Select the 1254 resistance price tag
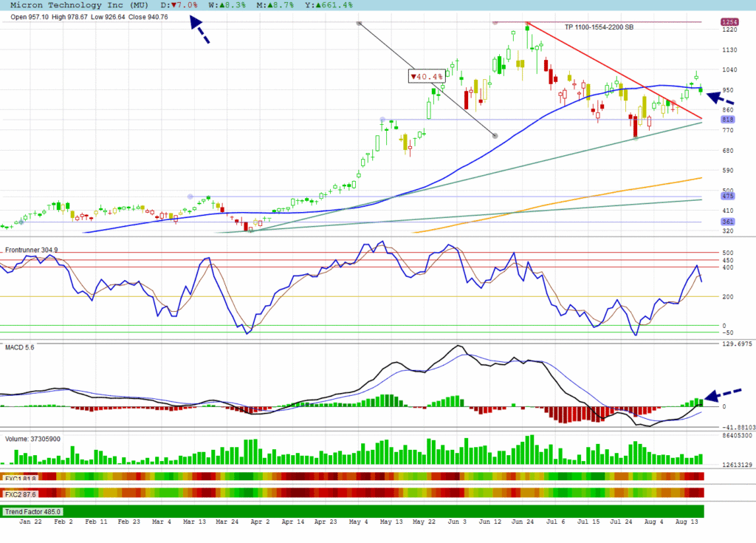This screenshot has height=543, width=756. click(x=729, y=22)
